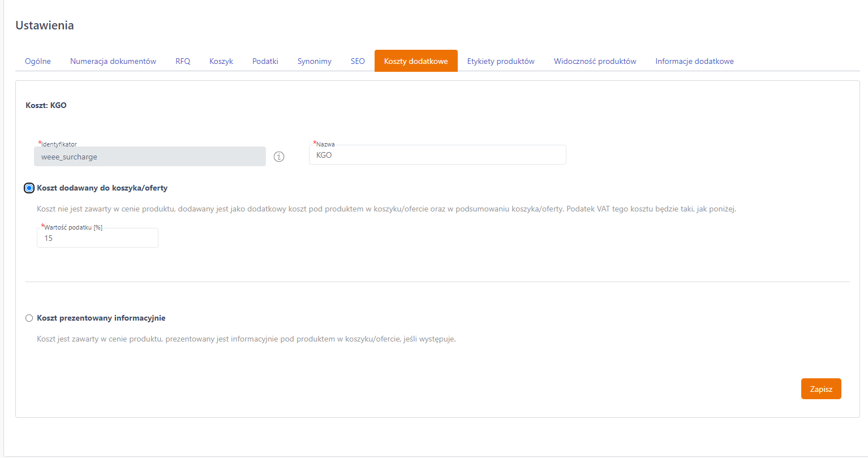
Task: Click the disabled weee_surcharge identifier field
Action: point(150,157)
